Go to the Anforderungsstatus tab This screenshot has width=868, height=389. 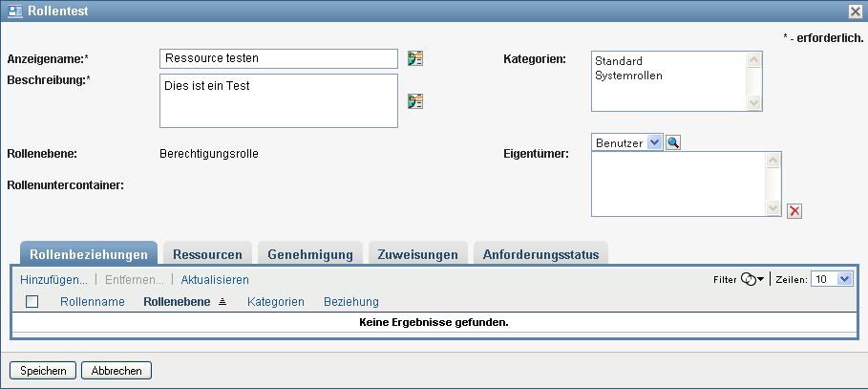541,254
